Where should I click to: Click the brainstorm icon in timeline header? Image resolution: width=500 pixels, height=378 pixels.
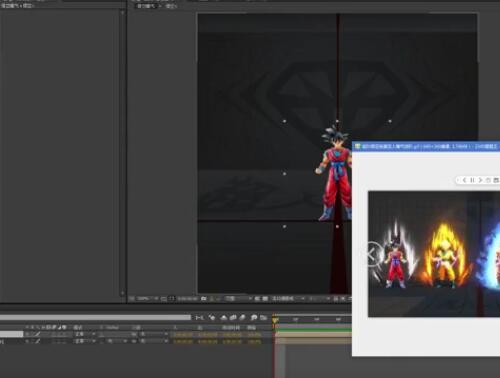254,318
